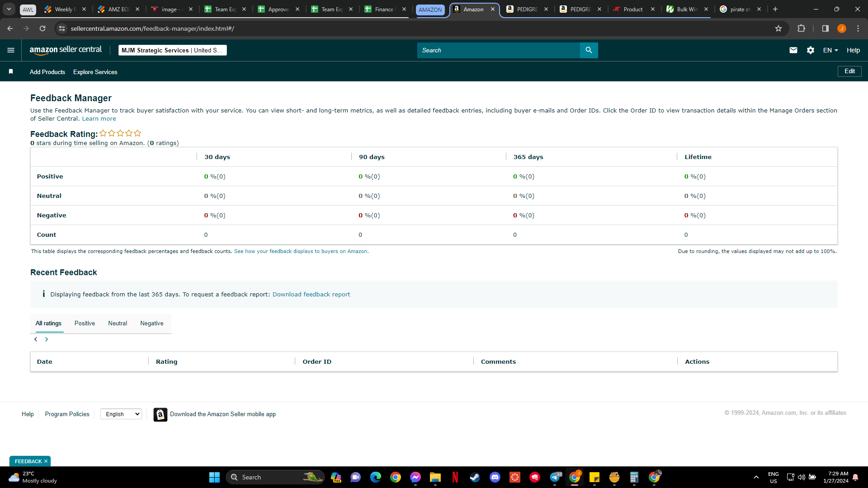868x488 pixels.
Task: Expand the tab search dropdown arrow
Action: [x=9, y=9]
